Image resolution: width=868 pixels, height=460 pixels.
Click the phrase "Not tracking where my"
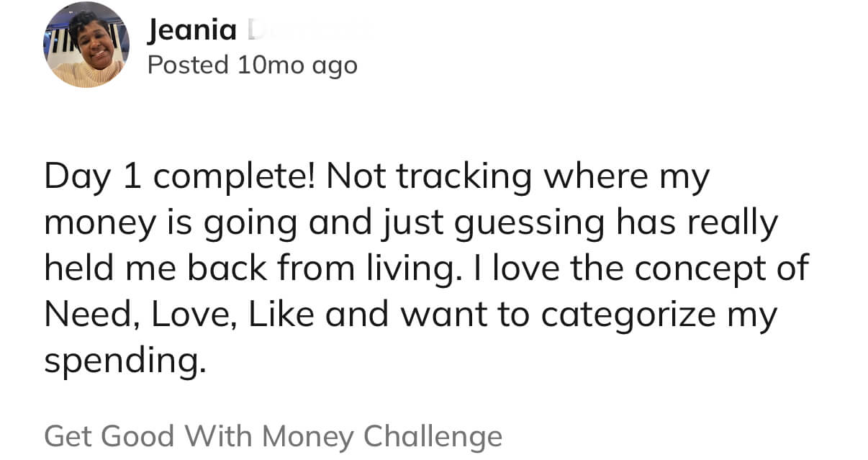(518, 178)
